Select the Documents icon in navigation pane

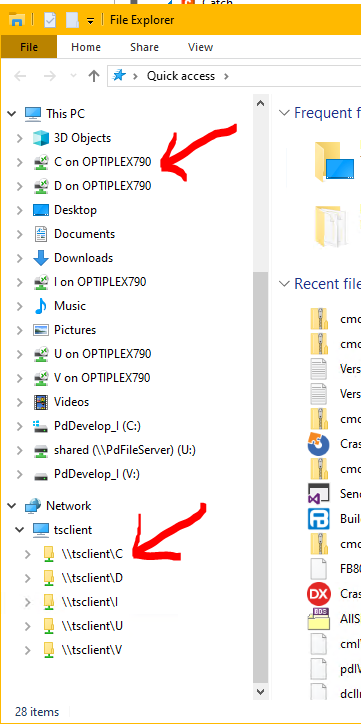click(x=41, y=234)
